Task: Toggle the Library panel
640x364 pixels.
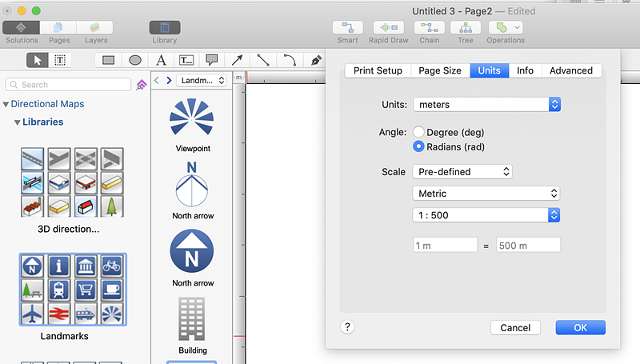Action: pyautogui.click(x=165, y=28)
